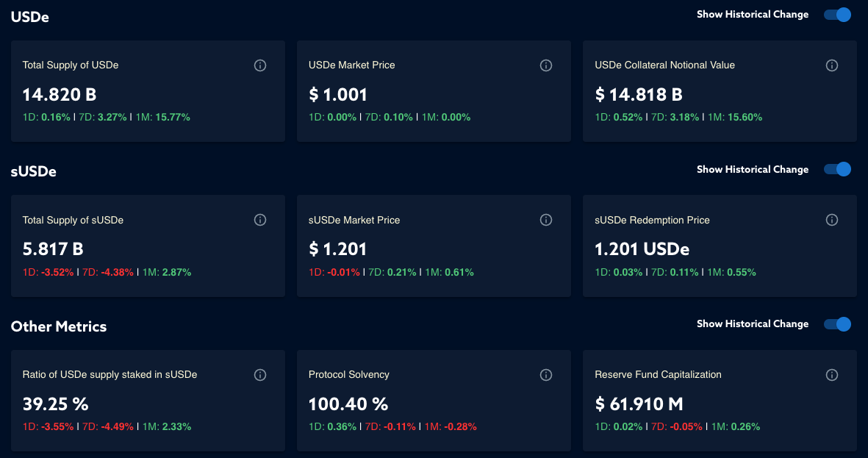
Task: Turn off Other Metrics historical change switch
Action: click(x=837, y=324)
